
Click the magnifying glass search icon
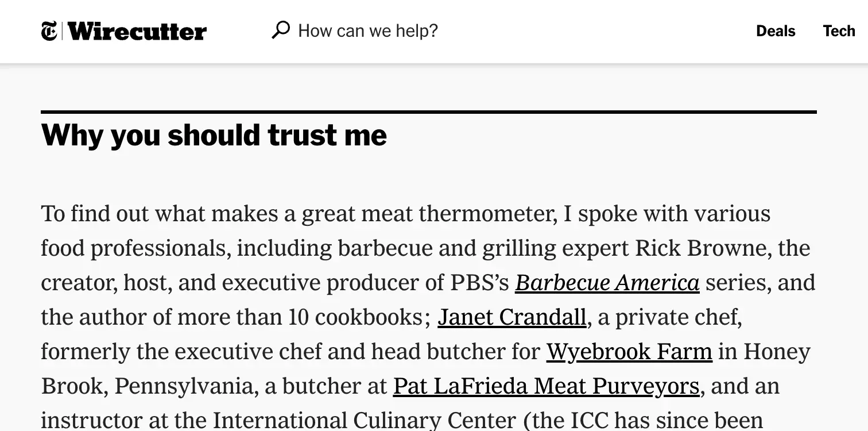pos(280,30)
